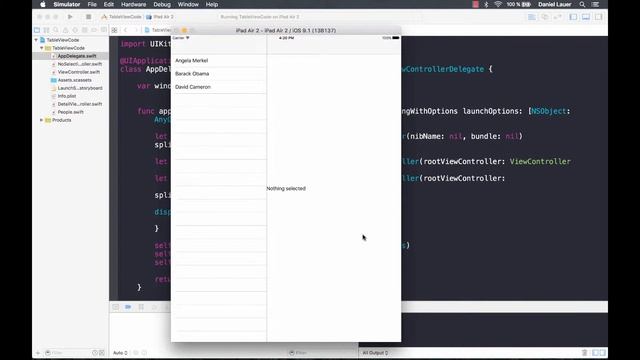Open the related items grid in editor
The width and height of the screenshot is (640, 360).
(115, 30)
